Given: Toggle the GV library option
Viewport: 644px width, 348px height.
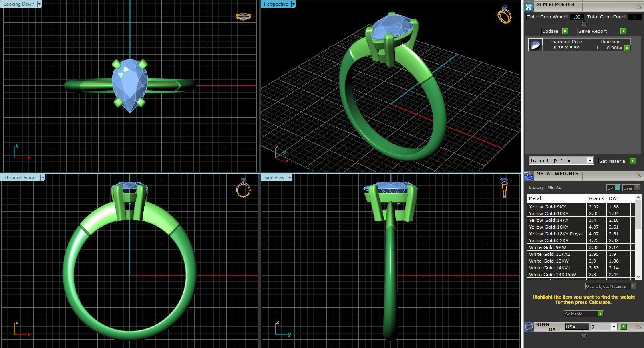Looking at the screenshot, I should 614,188.
